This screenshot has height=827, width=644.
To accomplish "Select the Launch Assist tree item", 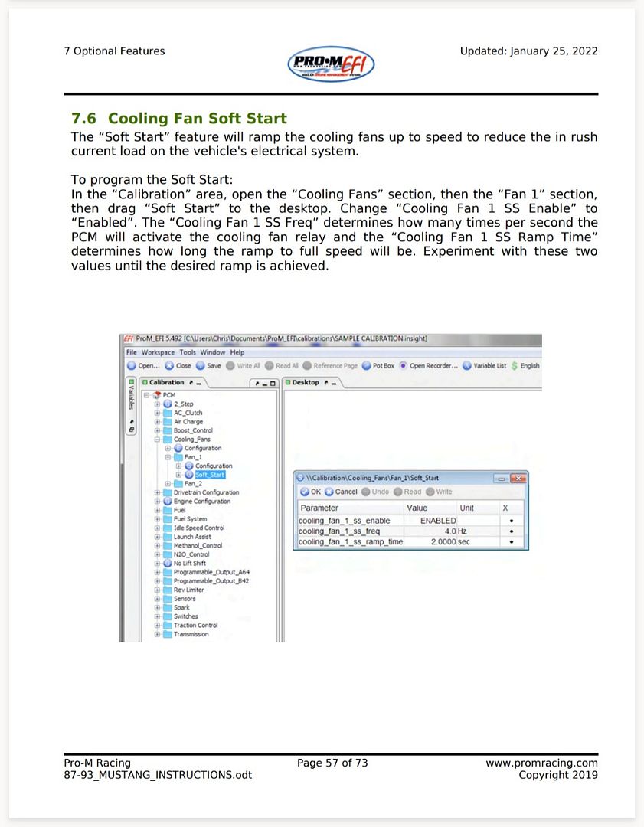I will point(192,537).
